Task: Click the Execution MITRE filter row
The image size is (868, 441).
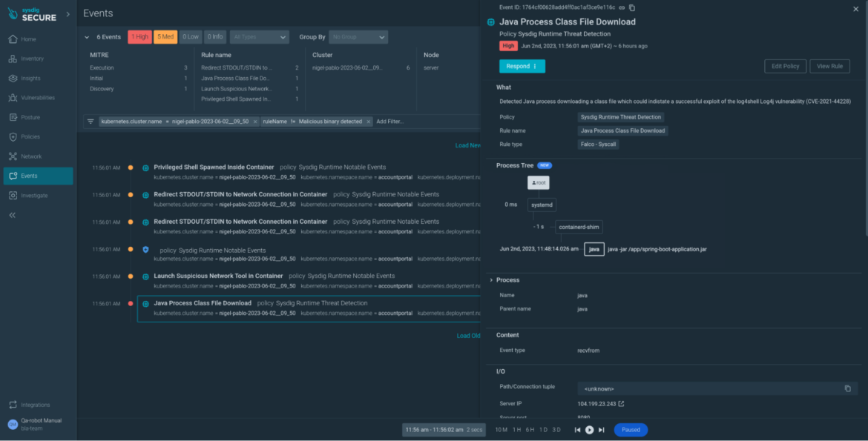Action: click(x=139, y=67)
